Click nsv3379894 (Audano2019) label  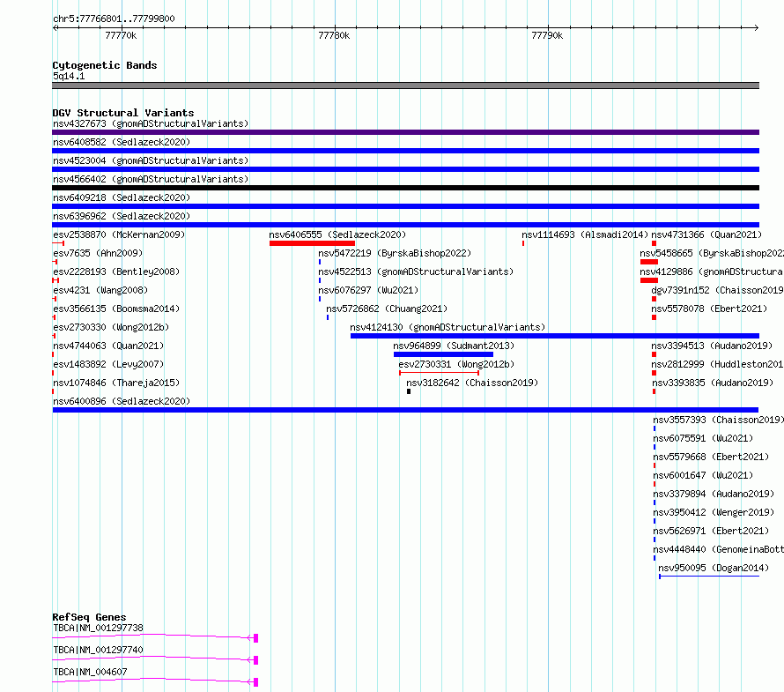pyautogui.click(x=714, y=494)
